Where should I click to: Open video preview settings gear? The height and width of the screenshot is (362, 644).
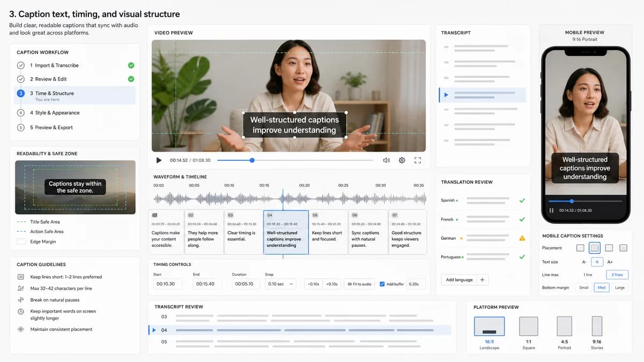(x=402, y=160)
